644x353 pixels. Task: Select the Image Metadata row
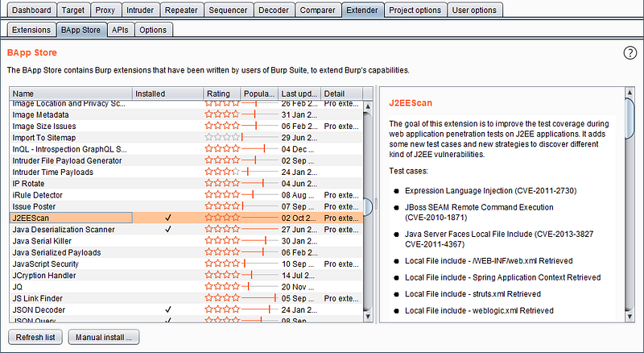187,114
